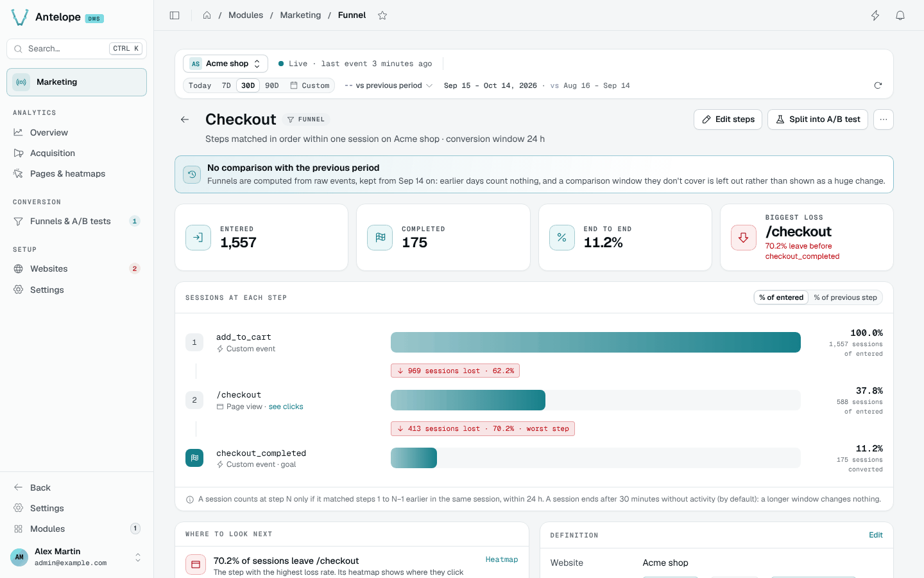Click the Marketing breadcrumb
This screenshot has width=924, height=578.
(x=300, y=15)
